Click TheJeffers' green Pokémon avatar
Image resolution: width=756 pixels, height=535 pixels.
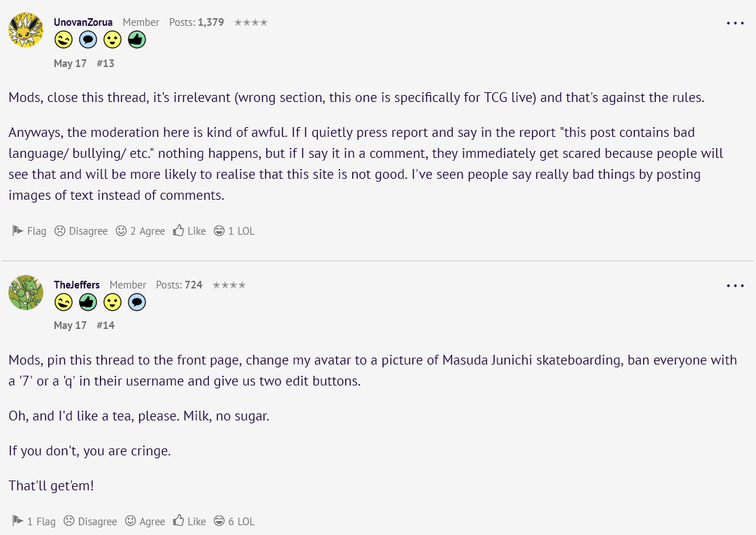26,293
